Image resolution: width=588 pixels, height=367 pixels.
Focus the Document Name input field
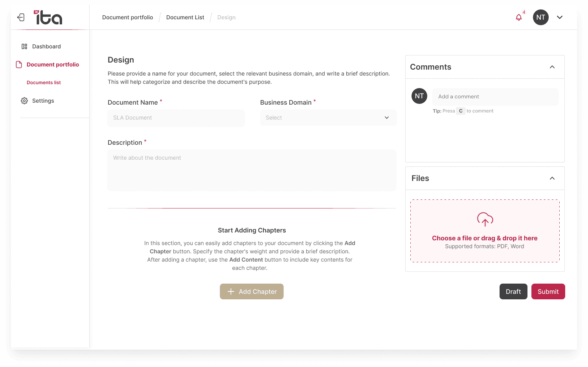176,118
